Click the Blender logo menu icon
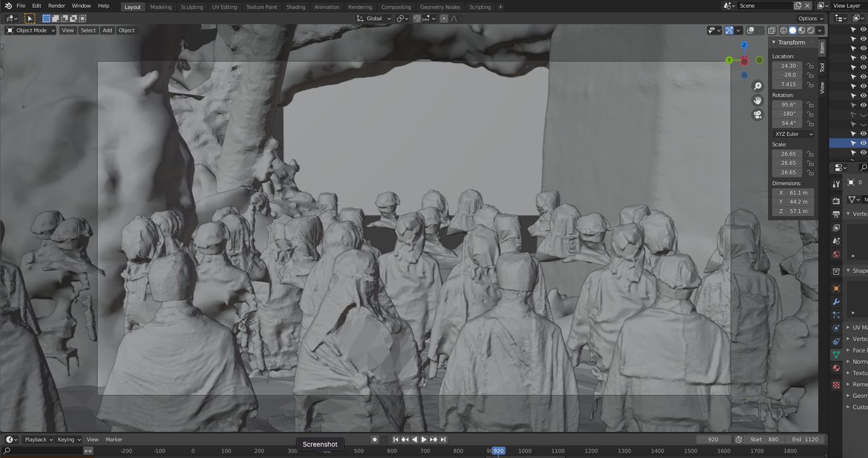868x458 pixels. point(7,6)
